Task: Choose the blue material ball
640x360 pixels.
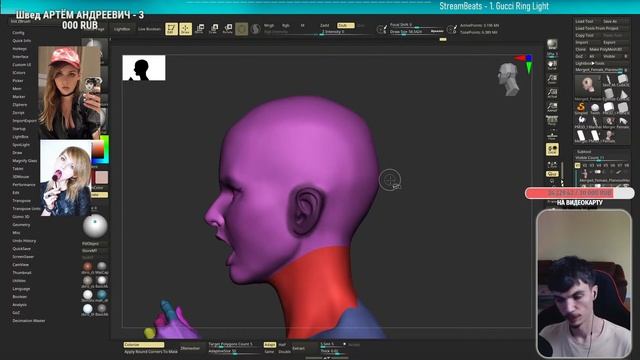Action: [102, 294]
